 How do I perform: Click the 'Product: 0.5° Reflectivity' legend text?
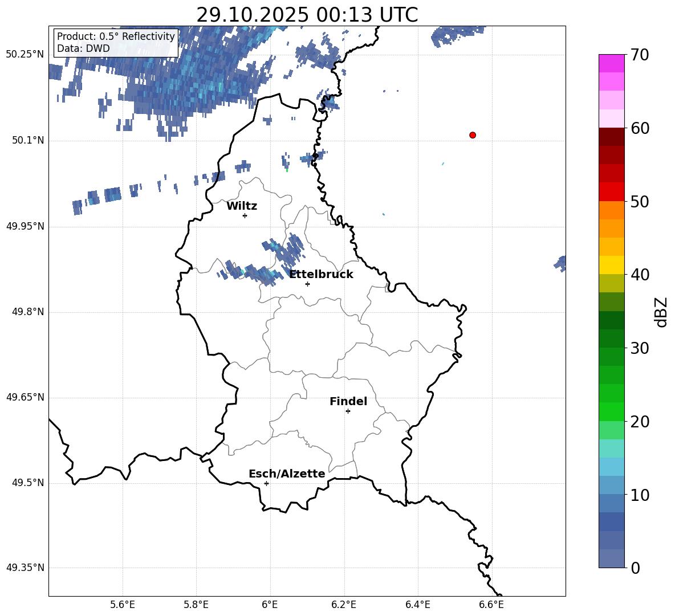coord(116,36)
